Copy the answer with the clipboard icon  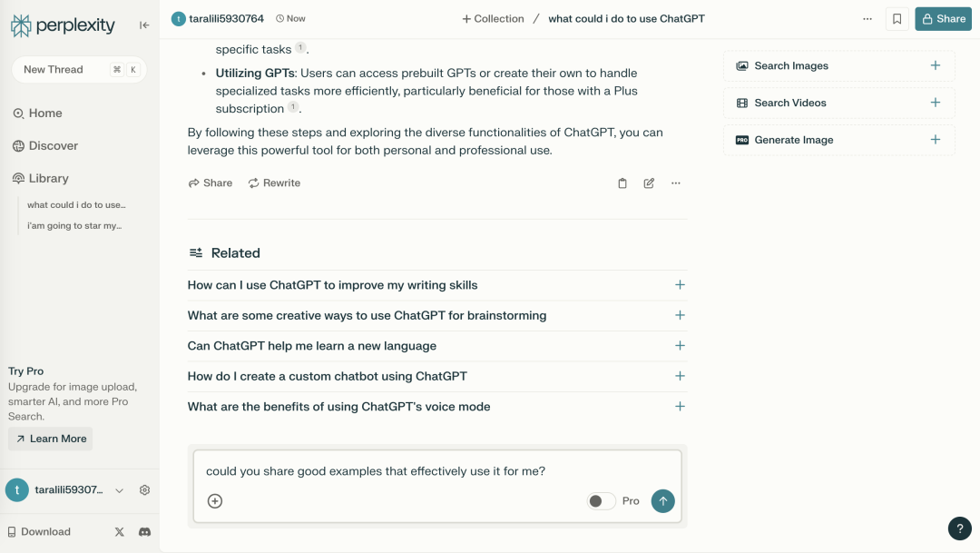pyautogui.click(x=622, y=183)
